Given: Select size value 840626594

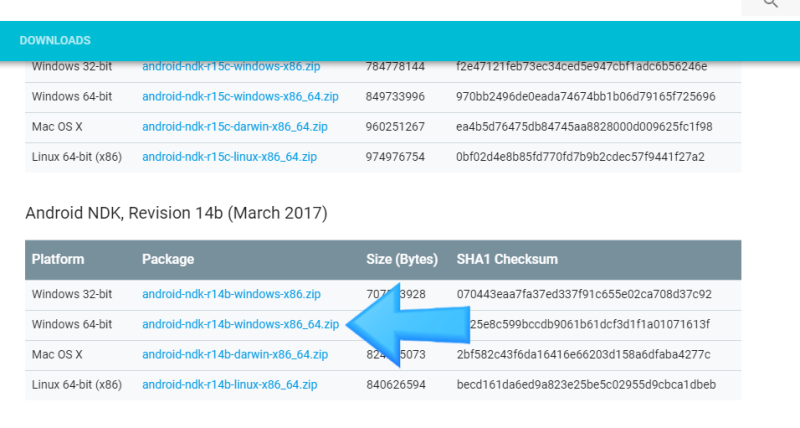Looking at the screenshot, I should pos(395,385).
